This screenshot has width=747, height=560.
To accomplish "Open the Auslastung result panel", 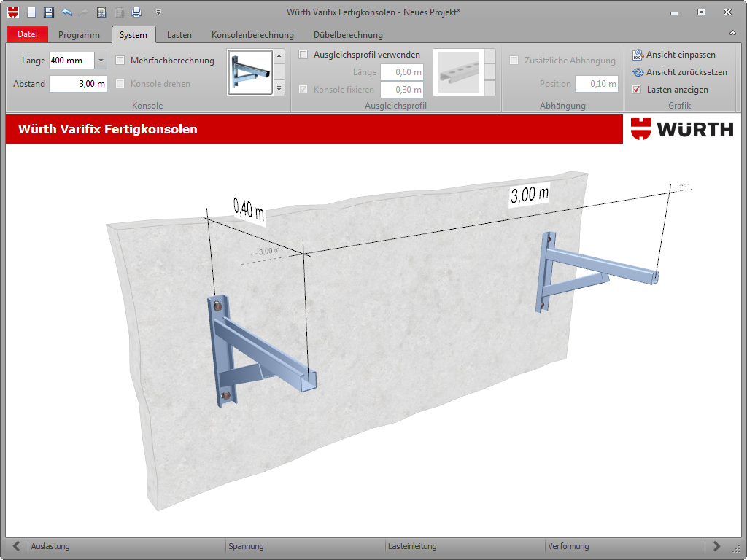I will [x=125, y=546].
